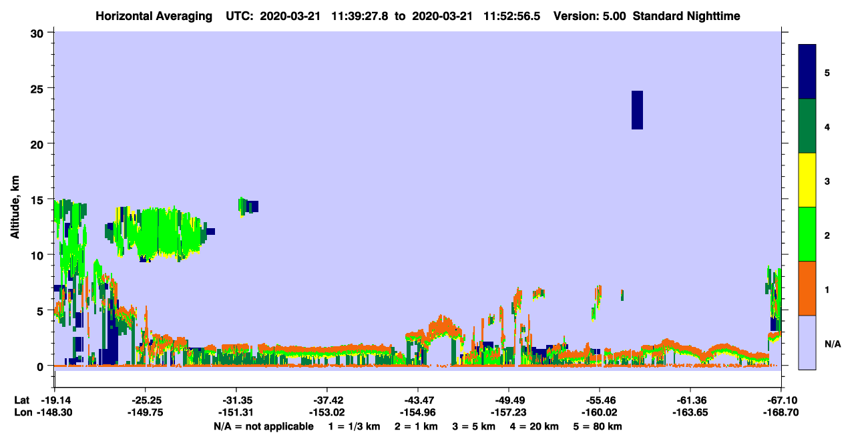The image size is (868, 445).
Task: Click longitude value -160.02
Action: coord(600,412)
